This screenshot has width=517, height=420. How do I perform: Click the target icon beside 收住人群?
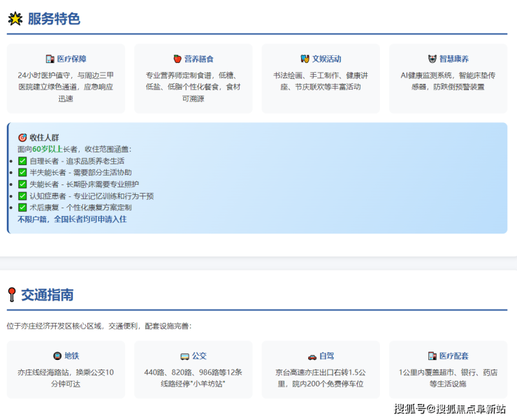tap(22, 138)
